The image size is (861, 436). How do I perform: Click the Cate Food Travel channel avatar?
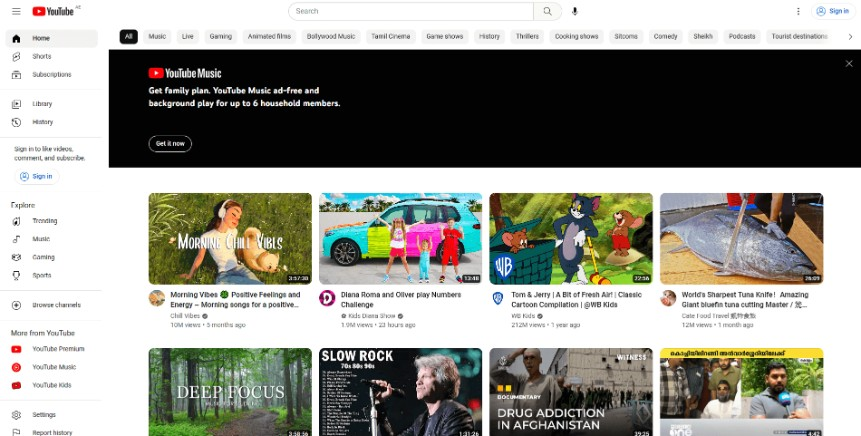(x=668, y=298)
